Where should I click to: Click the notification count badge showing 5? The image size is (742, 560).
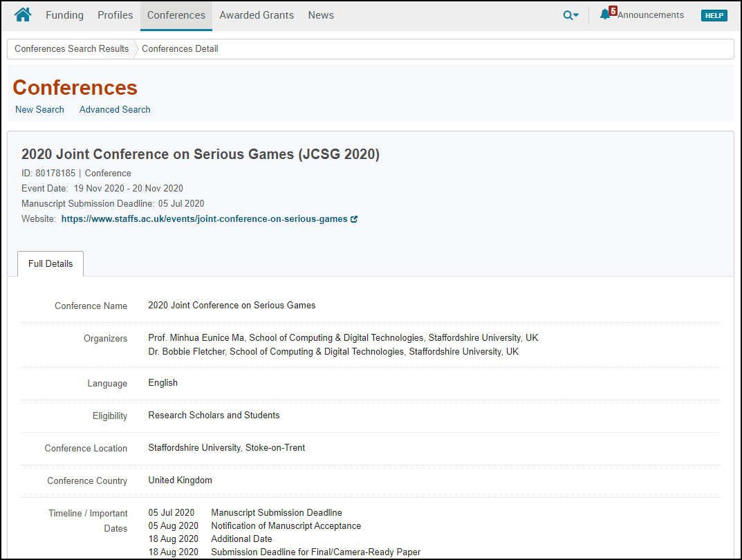613,10
